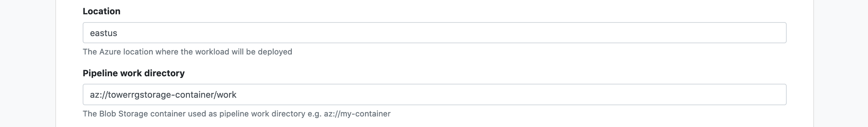The height and width of the screenshot is (127, 868).
Task: Click into the Location input field
Action: [x=434, y=33]
